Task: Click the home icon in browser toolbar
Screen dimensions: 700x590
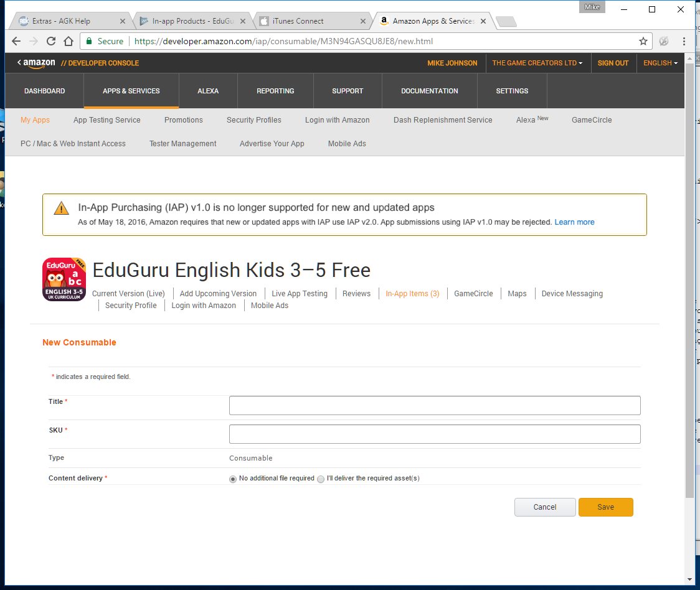Action: (x=68, y=41)
